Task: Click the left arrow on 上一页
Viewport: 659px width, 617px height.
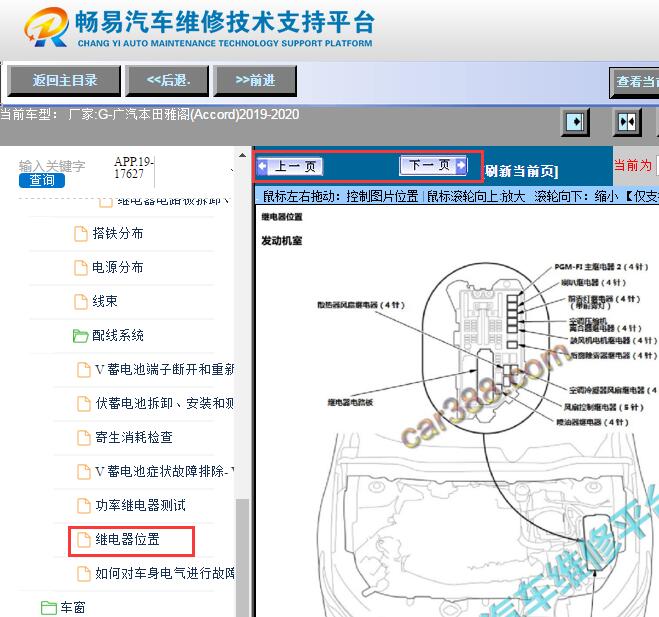Action: tap(262, 166)
